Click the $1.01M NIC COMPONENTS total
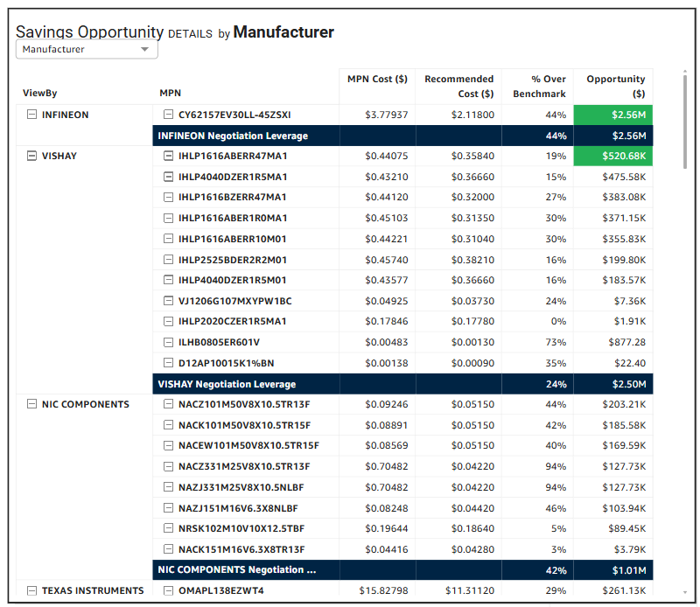 629,570
